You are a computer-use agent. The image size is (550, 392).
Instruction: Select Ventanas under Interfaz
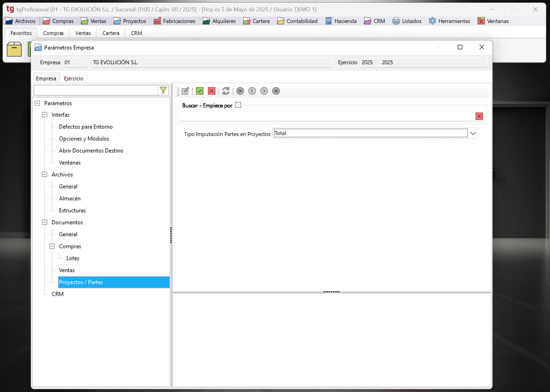70,162
